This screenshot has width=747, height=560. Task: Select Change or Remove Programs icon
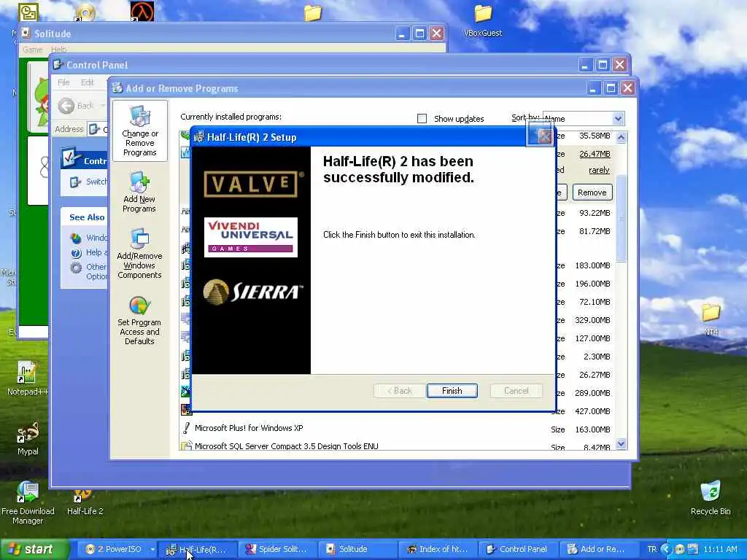[x=139, y=131]
